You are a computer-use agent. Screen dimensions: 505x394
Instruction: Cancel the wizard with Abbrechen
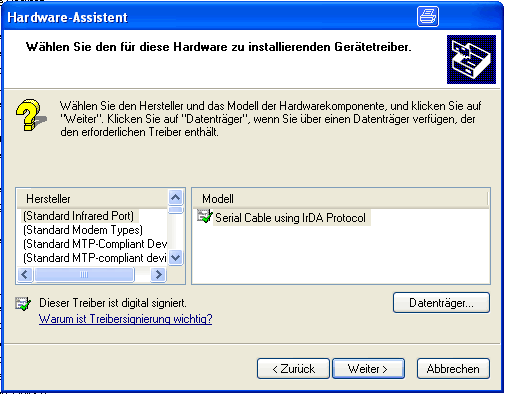click(453, 369)
